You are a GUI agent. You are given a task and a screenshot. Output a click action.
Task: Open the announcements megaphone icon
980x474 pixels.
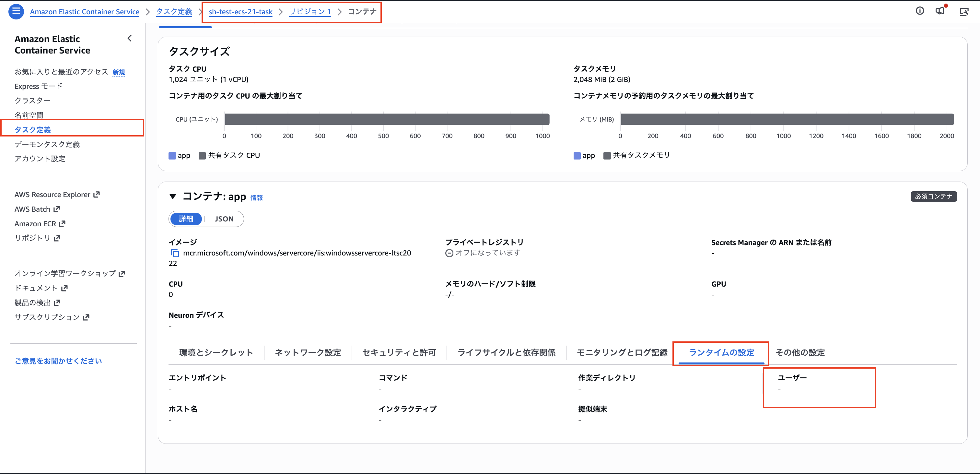940,11
